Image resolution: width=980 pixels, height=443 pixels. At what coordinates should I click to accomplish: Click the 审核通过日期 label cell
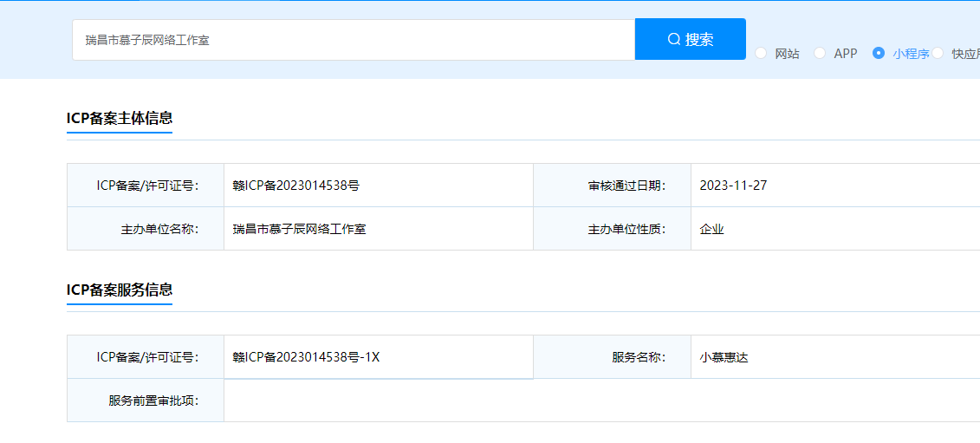point(612,186)
